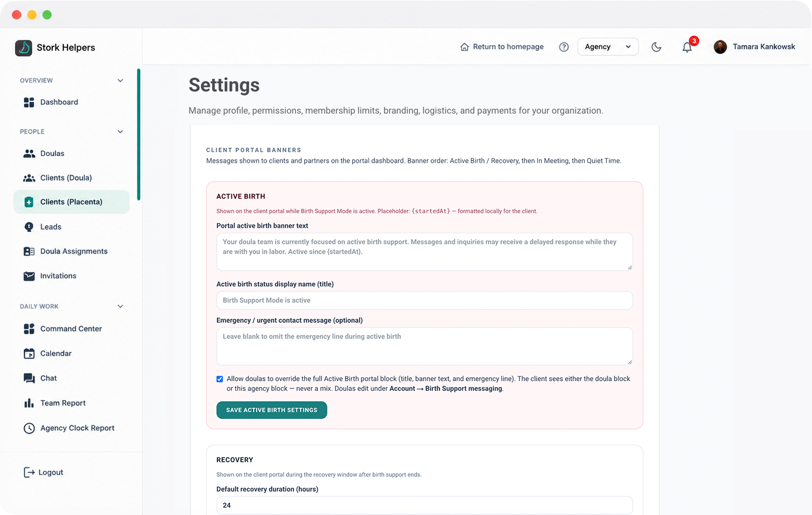Screen dimensions: 812x515
Task: Open the Dashboard icon in sidebar
Action: 29,102
